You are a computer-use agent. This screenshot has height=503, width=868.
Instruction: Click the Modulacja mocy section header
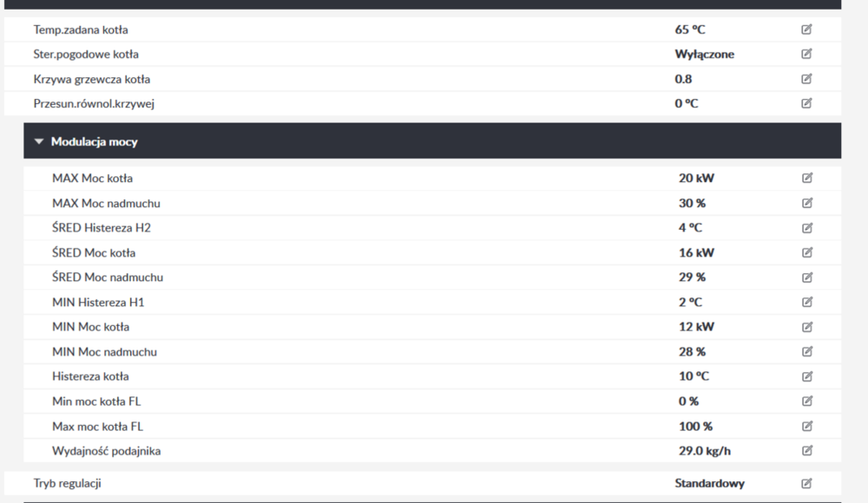tap(95, 140)
